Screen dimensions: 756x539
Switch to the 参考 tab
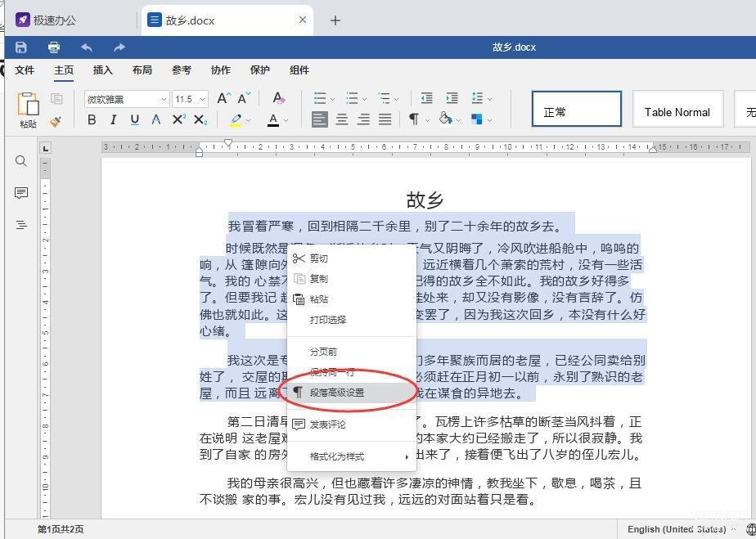[x=182, y=70]
